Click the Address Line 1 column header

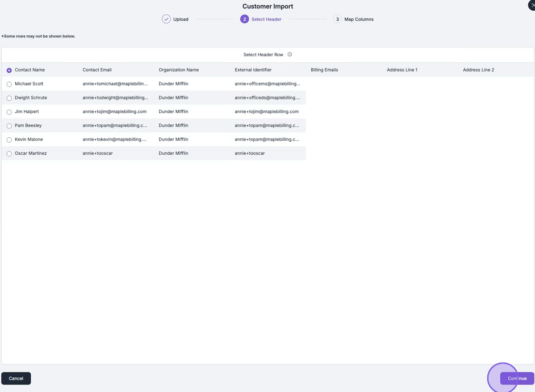tap(402, 70)
